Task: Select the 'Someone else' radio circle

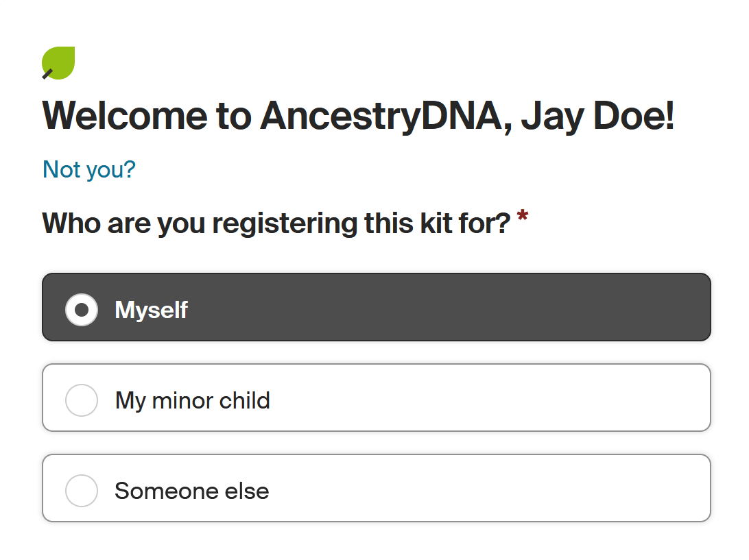Action: [x=82, y=490]
